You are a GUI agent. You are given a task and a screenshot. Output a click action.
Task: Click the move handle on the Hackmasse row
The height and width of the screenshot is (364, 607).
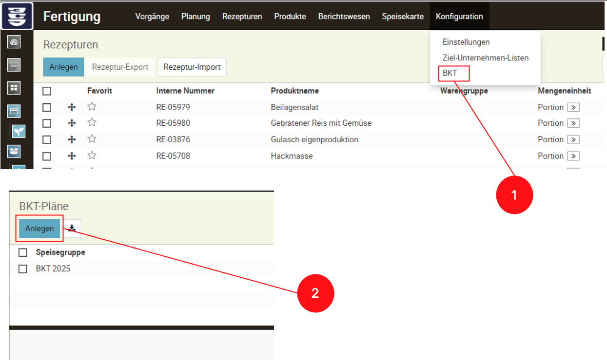(72, 156)
